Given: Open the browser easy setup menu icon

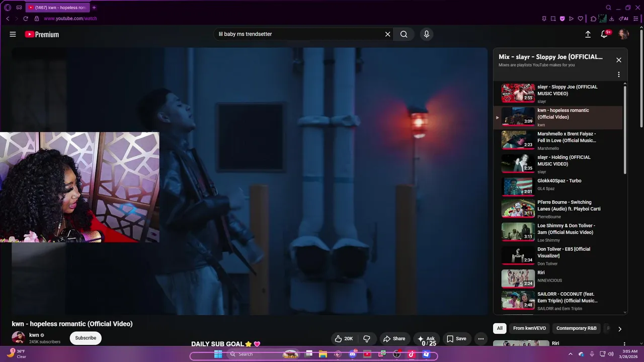Looking at the screenshot, I should click(x=635, y=19).
